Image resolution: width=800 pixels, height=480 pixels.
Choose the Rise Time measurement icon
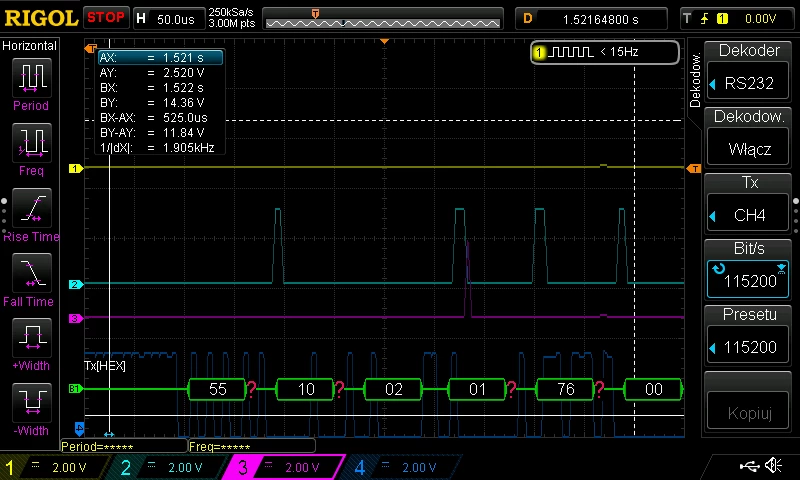point(31,208)
